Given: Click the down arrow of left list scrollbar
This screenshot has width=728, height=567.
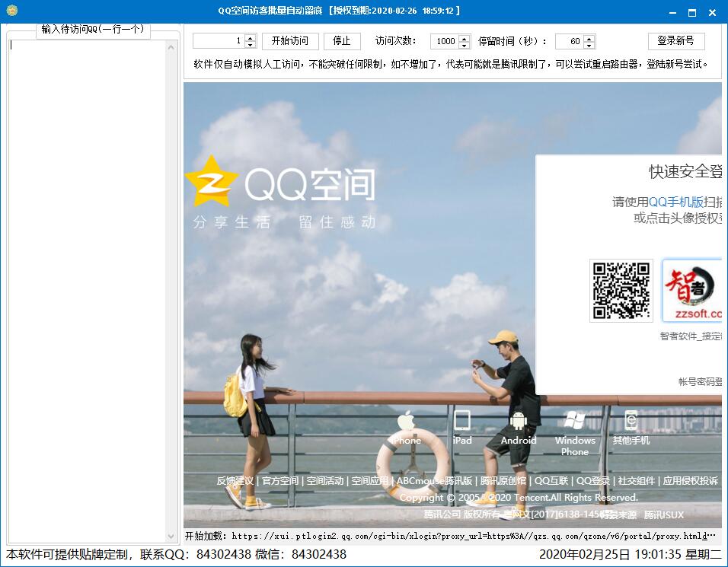Looking at the screenshot, I should [172, 537].
